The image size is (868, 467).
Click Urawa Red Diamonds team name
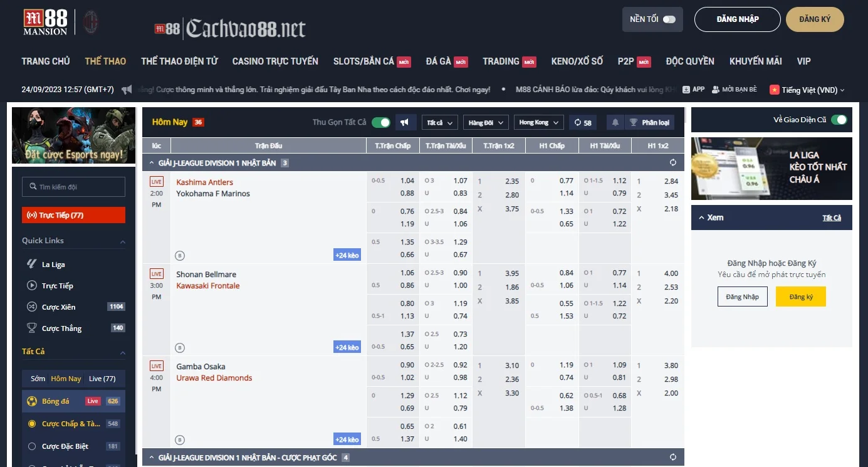coord(214,378)
